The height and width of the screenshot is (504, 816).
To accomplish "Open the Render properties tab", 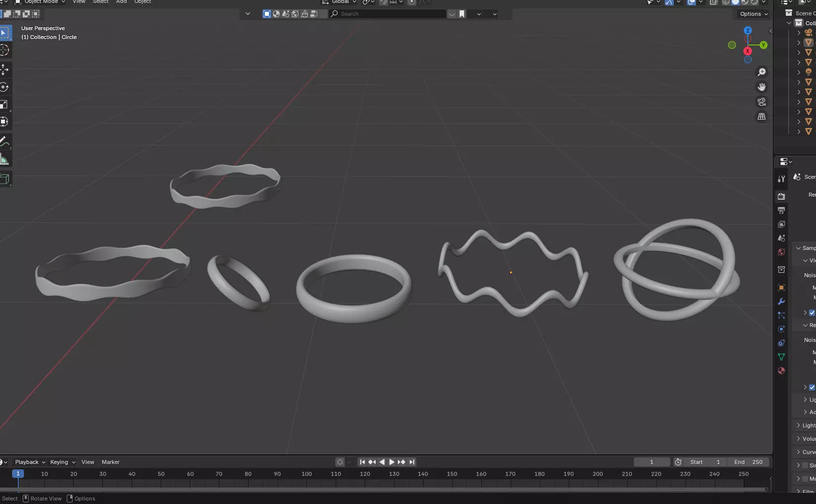I will point(781,197).
